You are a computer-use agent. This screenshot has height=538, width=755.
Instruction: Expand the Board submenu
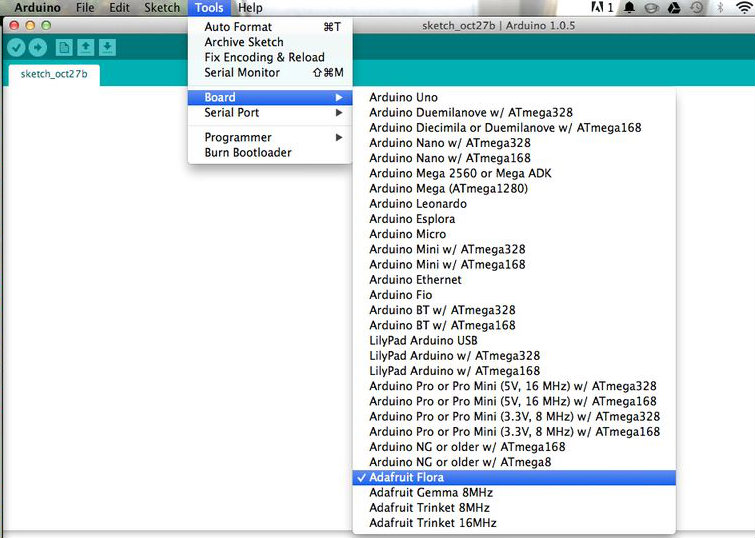click(x=270, y=97)
